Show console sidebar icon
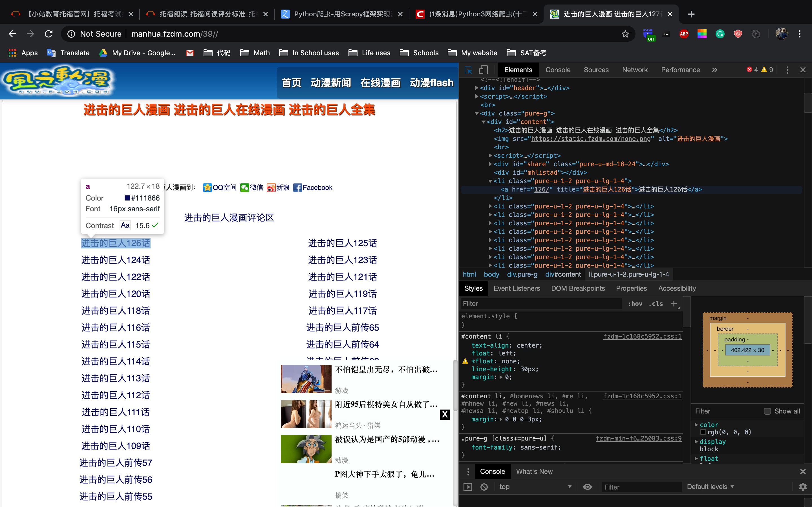This screenshot has height=507, width=812. pyautogui.click(x=468, y=487)
